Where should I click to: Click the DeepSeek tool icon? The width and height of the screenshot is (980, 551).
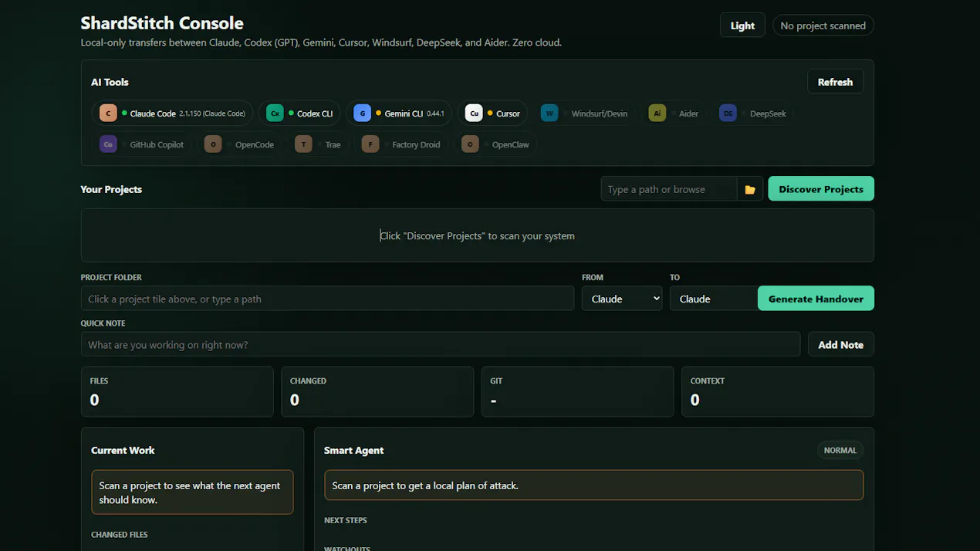pyautogui.click(x=728, y=113)
